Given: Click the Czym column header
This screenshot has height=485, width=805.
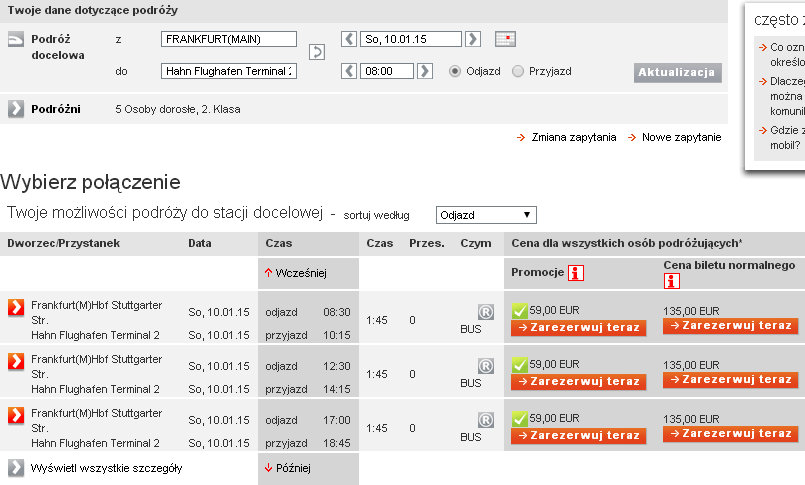Looking at the screenshot, I should coord(475,243).
